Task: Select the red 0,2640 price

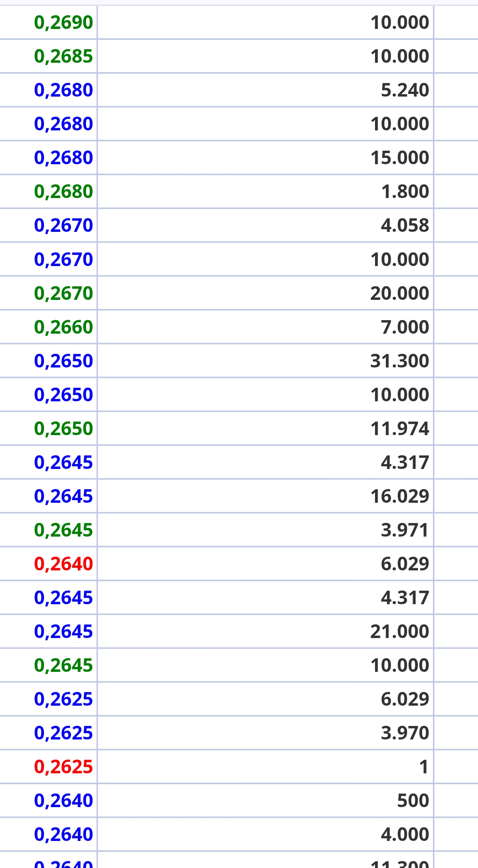Action: pyautogui.click(x=63, y=564)
